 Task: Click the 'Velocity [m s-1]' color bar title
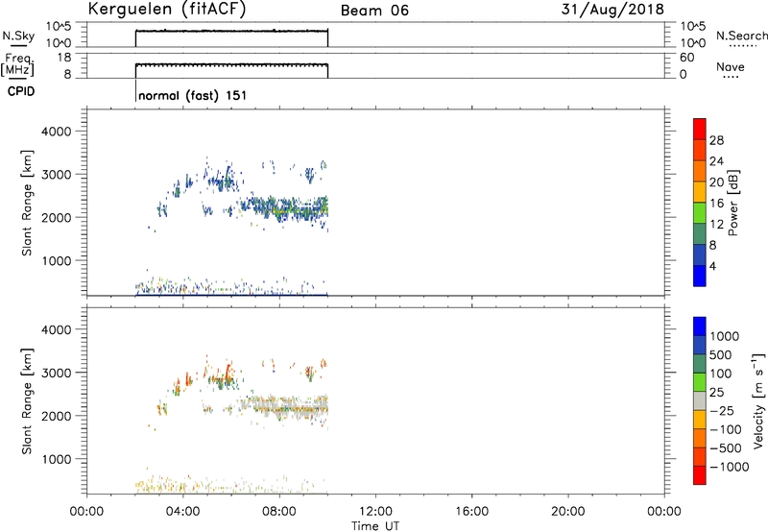[x=758, y=400]
